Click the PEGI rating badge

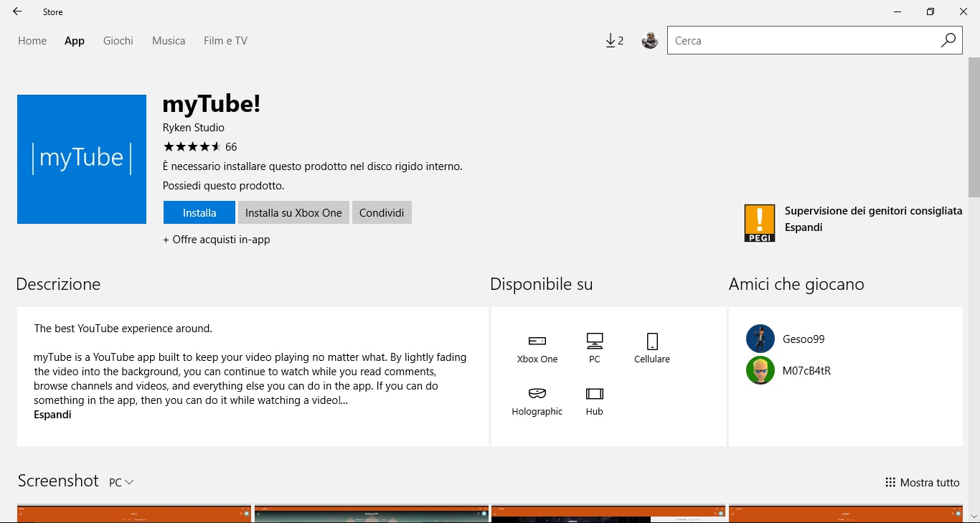760,223
